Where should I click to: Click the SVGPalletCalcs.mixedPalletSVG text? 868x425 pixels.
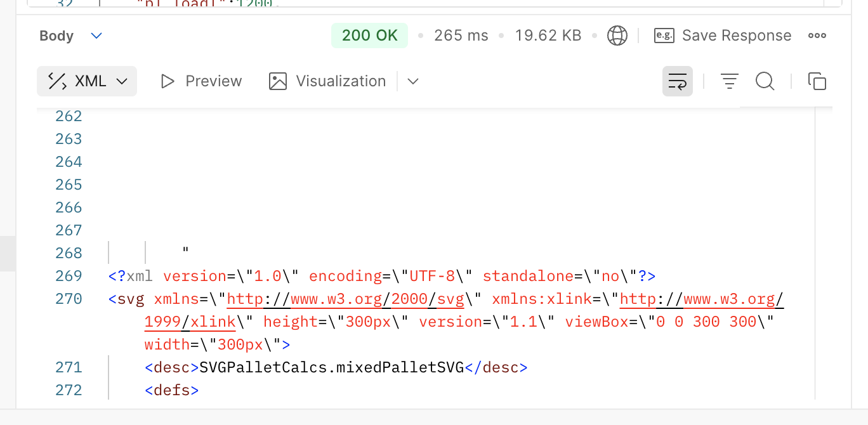click(331, 367)
